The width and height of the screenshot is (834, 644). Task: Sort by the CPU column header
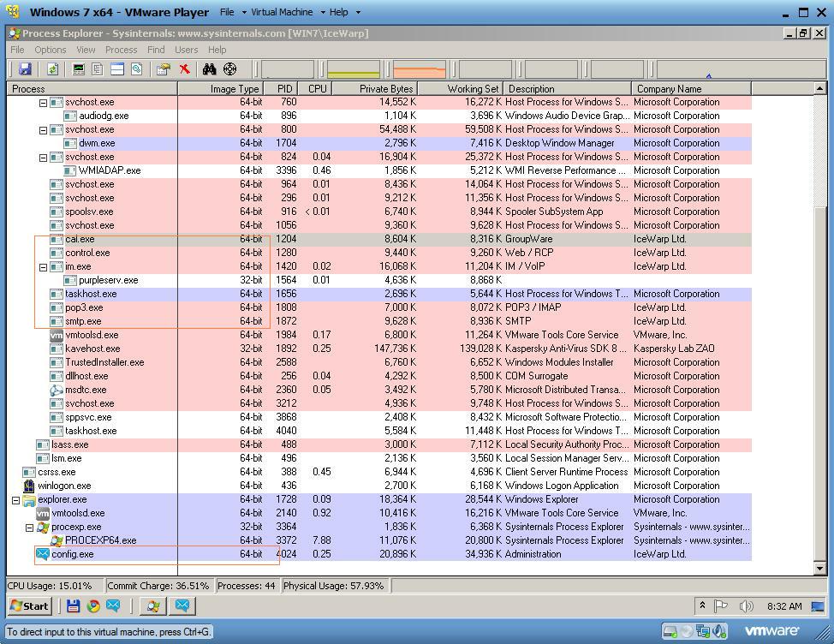[315, 89]
